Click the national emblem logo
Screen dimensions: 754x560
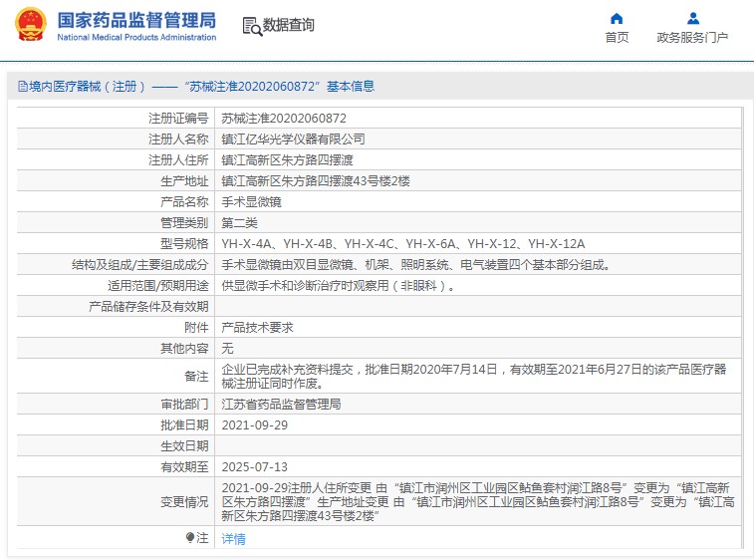(x=31, y=24)
